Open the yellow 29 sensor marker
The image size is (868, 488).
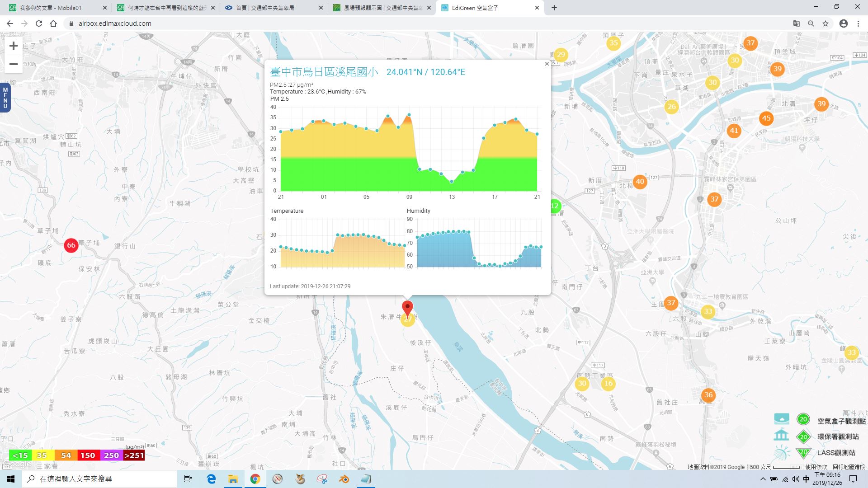(x=561, y=55)
